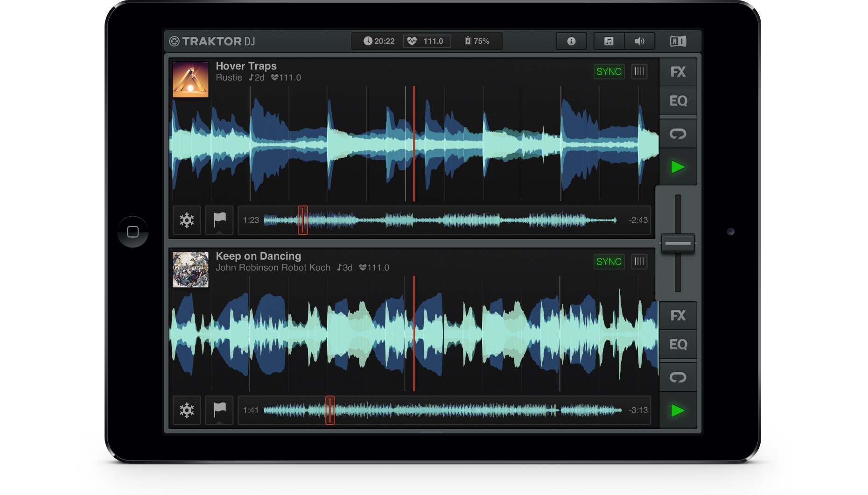The width and height of the screenshot is (868, 495).
Task: Click the cue flag on Keep on Dancing deck
Action: coord(219,410)
